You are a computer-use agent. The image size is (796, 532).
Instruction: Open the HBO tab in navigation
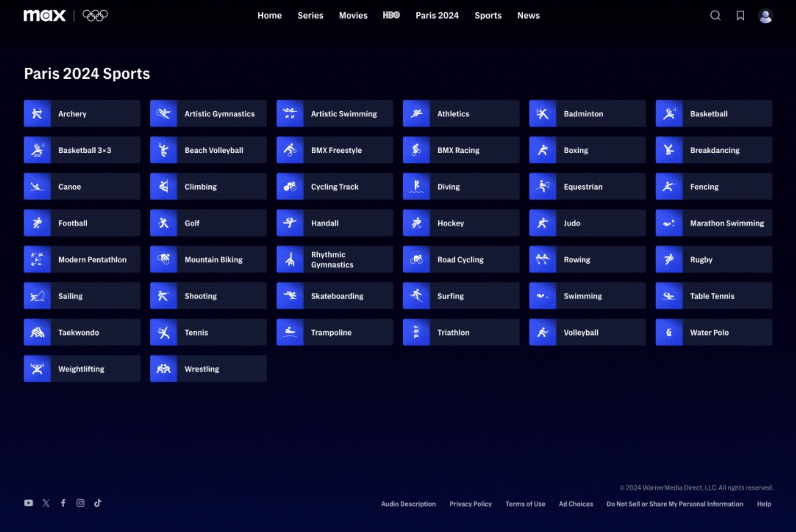(x=391, y=15)
